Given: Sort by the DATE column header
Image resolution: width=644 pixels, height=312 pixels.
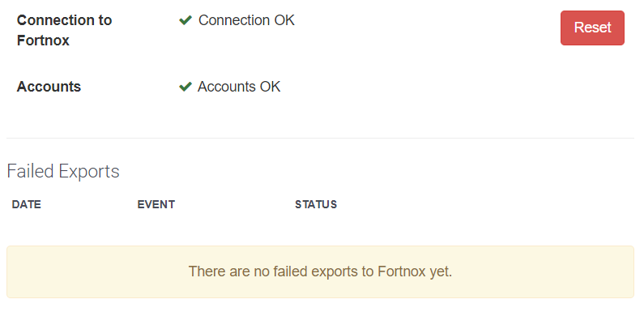Looking at the screenshot, I should click(x=26, y=204).
